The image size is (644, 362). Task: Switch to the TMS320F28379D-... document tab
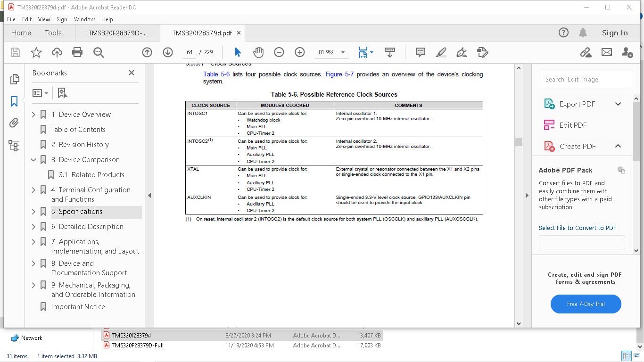click(118, 33)
